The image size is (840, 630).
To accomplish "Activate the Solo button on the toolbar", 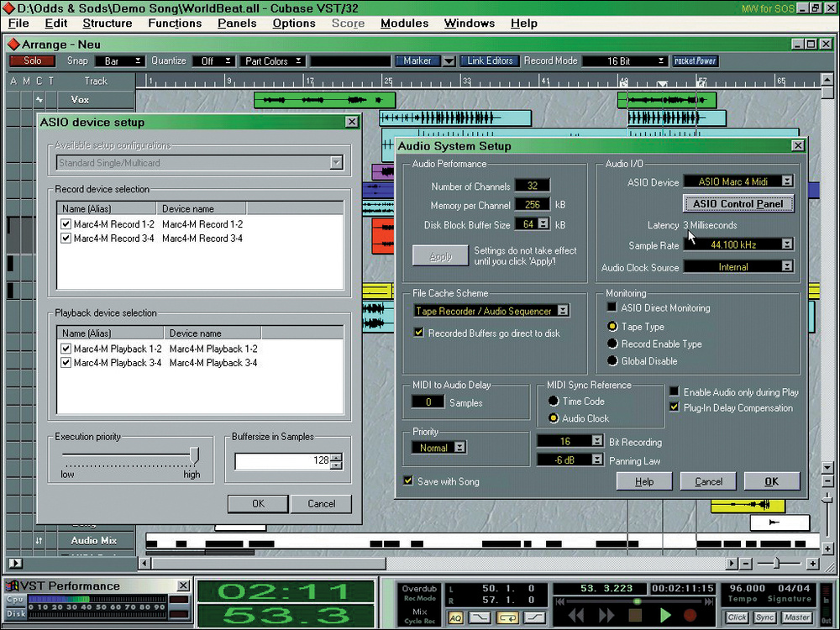I will (x=32, y=60).
